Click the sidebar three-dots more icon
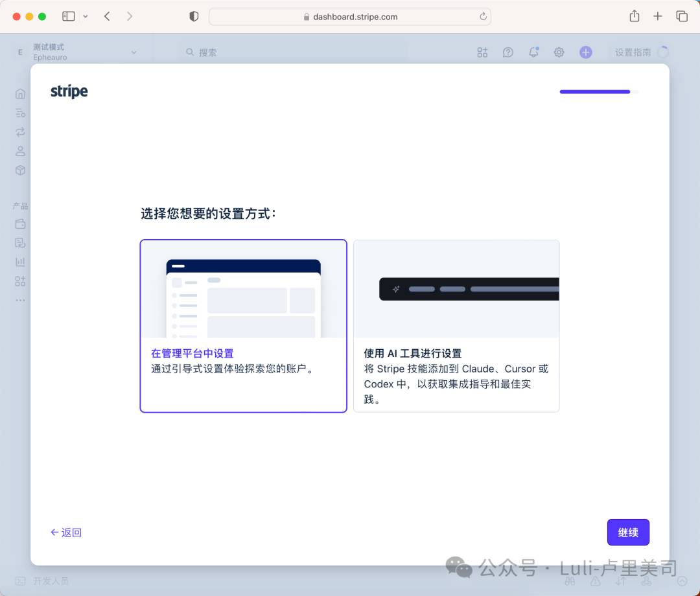700x596 pixels. (x=20, y=300)
